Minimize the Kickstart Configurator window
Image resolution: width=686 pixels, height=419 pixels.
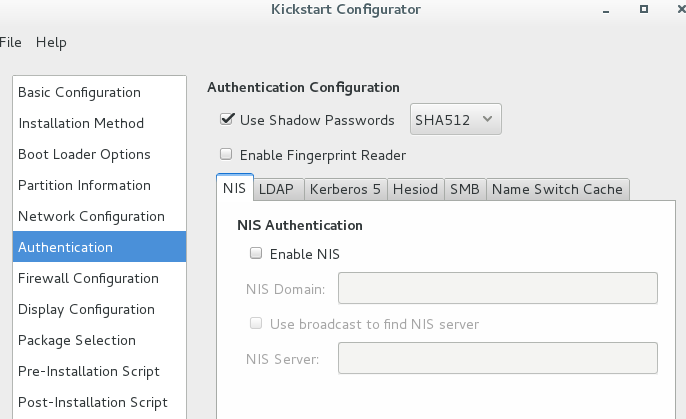point(606,10)
